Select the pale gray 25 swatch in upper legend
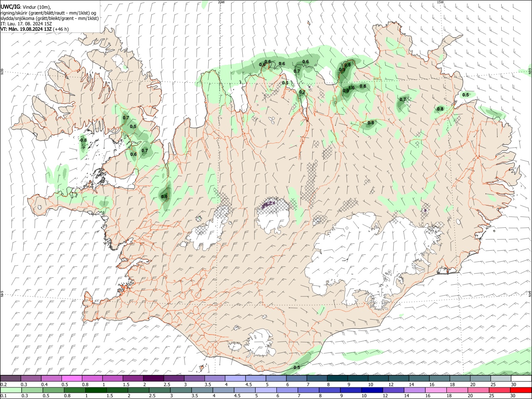Viewport: 532px width, 399px height. coord(501,378)
